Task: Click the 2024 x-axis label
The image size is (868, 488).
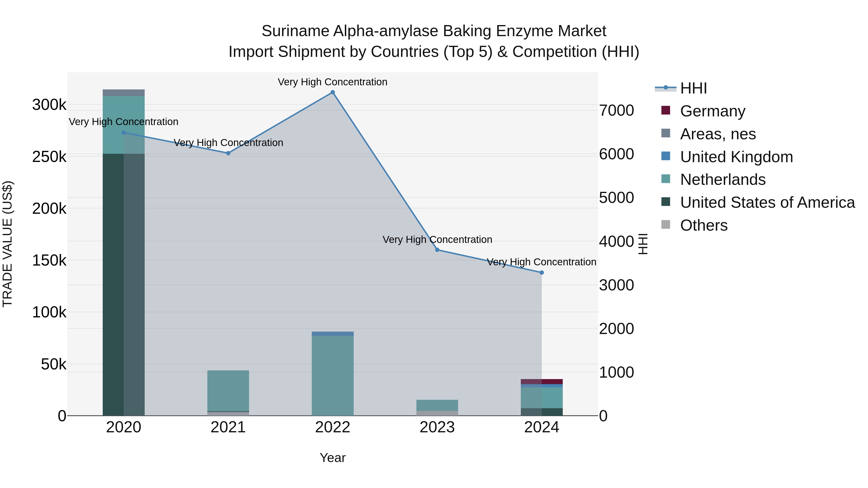Action: (x=542, y=427)
